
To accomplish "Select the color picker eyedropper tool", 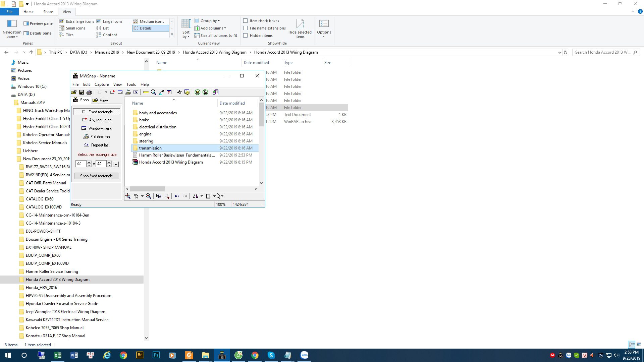I will 161,92.
